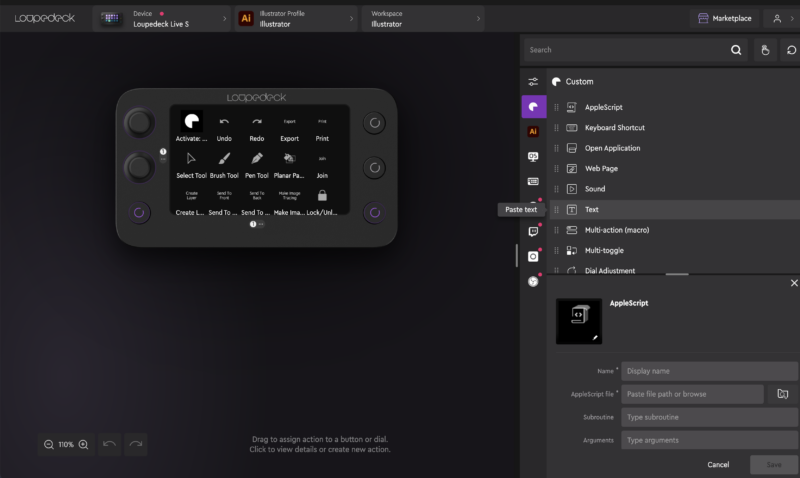Choose the Brush Tool touch button
This screenshot has height=478, width=800.
(224, 164)
